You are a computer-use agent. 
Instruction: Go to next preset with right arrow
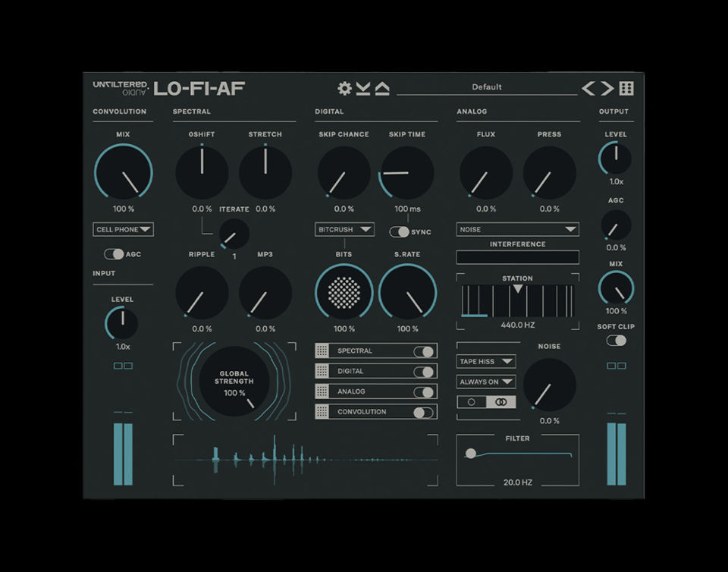point(607,88)
